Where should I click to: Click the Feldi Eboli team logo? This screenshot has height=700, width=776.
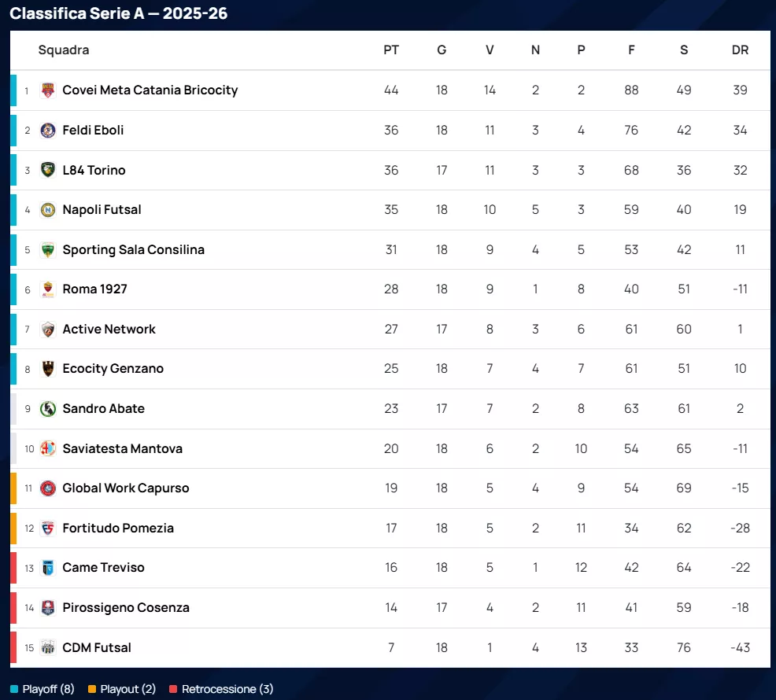pos(48,131)
